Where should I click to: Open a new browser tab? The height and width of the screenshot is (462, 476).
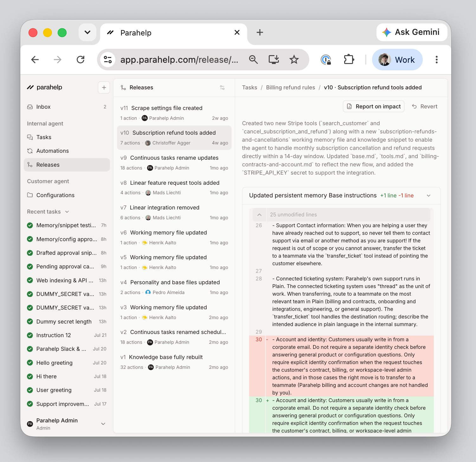click(260, 32)
